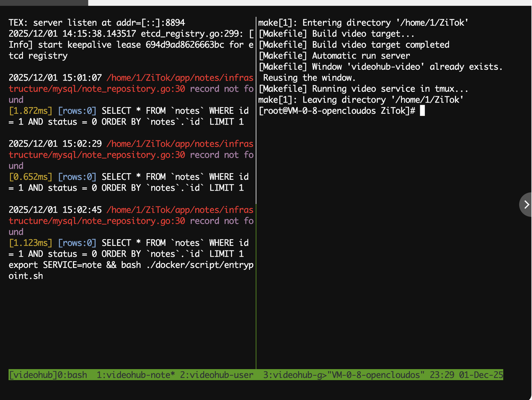The image size is (532, 400).
Task: Click the 23:29 clock in status bar
Action: [x=442, y=375]
